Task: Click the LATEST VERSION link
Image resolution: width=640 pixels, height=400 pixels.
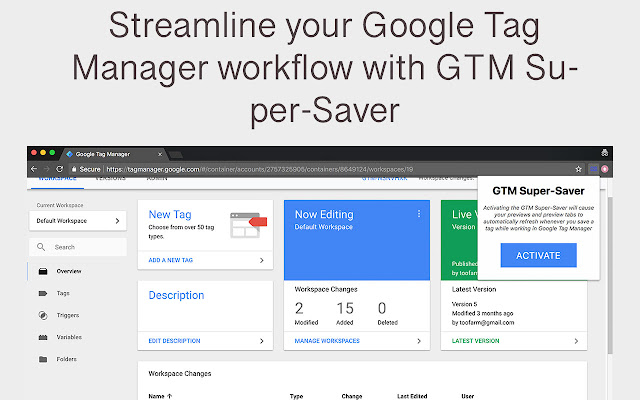Action: (476, 341)
